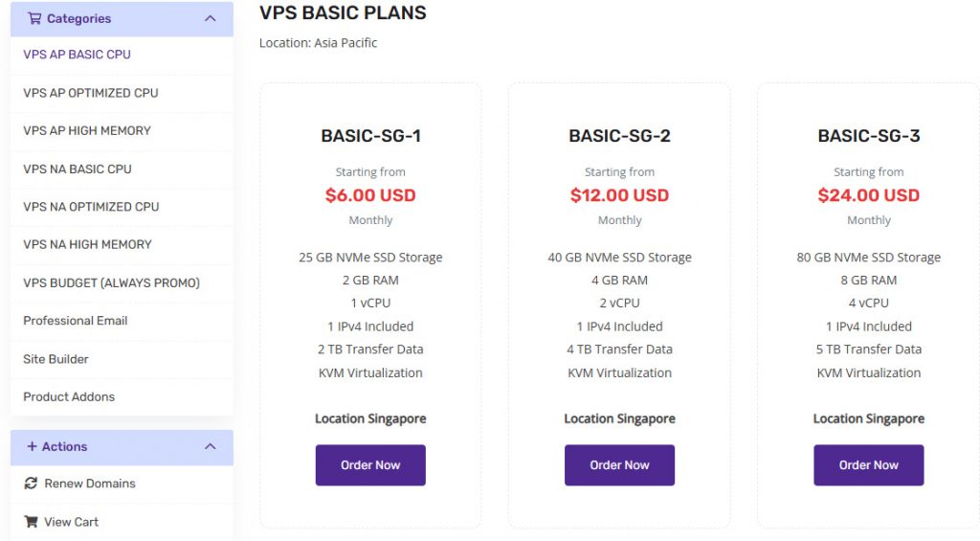Select Product Addons in sidebar

[69, 396]
